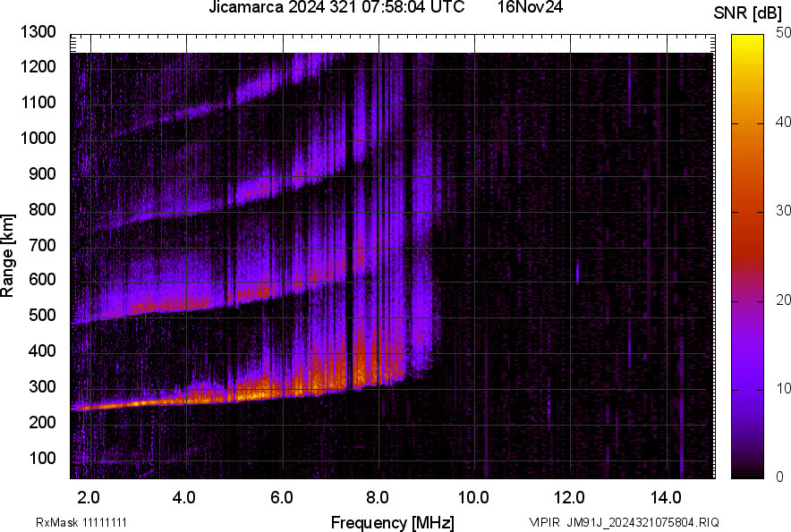Click the range tick label '1100'
This screenshot has width=791, height=532.
click(x=38, y=102)
